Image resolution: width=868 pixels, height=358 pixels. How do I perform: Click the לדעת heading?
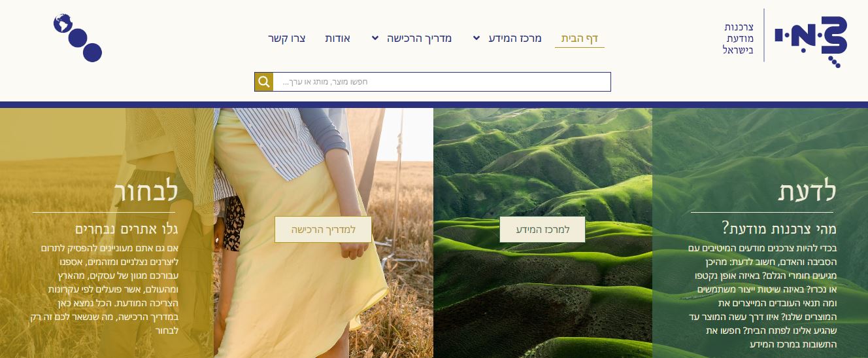[x=807, y=191]
